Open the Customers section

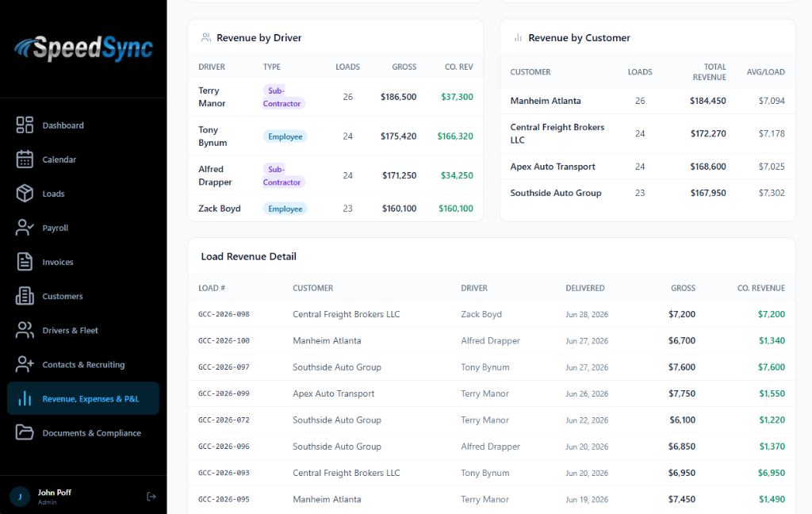click(x=62, y=297)
